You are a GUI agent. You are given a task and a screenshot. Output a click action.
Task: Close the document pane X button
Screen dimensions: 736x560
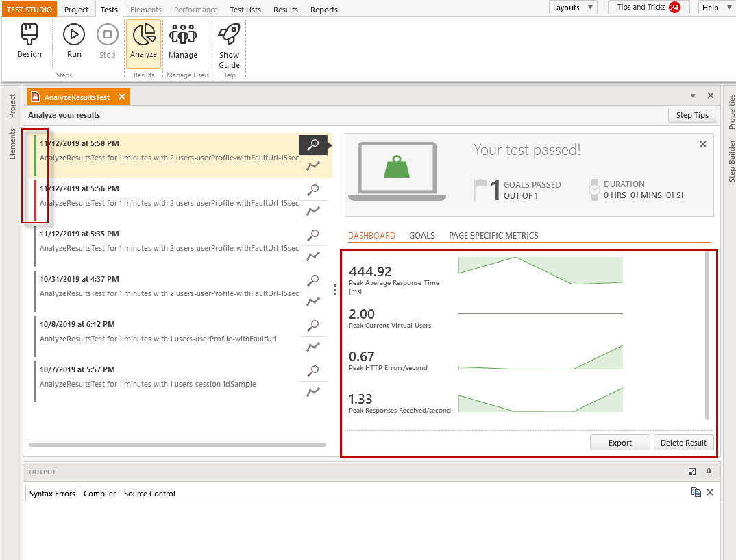point(711,95)
